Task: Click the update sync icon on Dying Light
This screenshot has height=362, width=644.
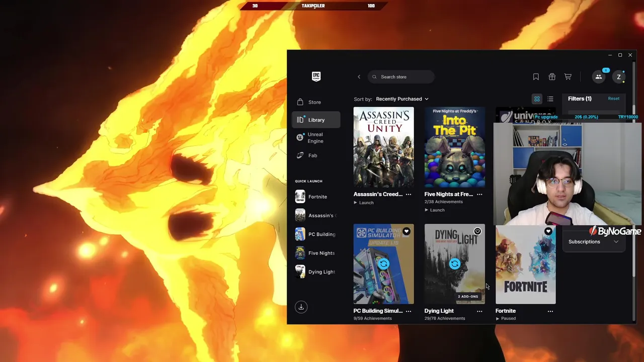Action: (454, 264)
